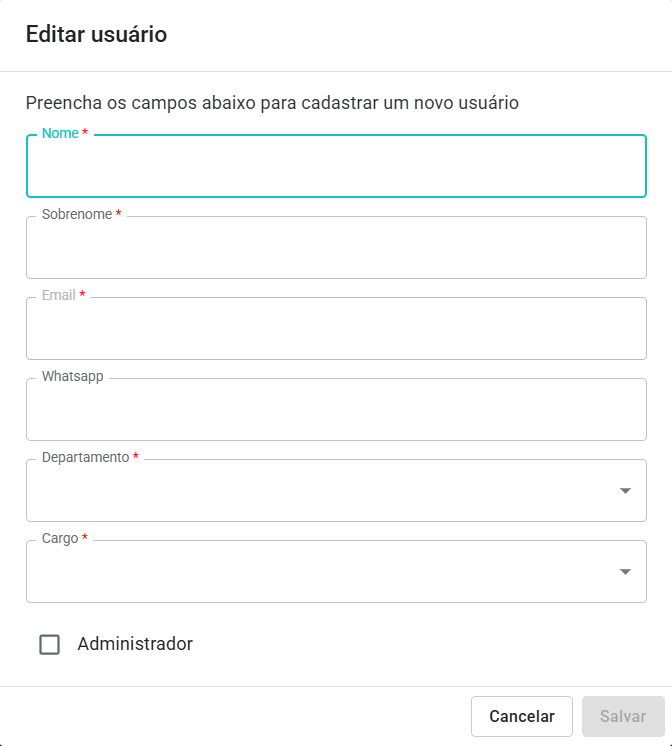This screenshot has width=672, height=746.
Task: Expand the Cargo arrow icon
Action: 625,572
